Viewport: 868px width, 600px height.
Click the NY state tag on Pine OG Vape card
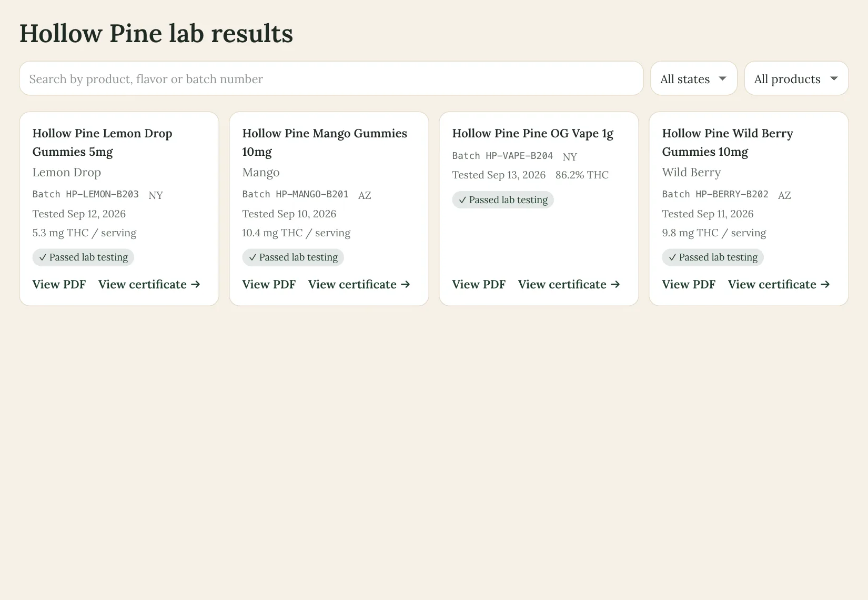coord(570,157)
